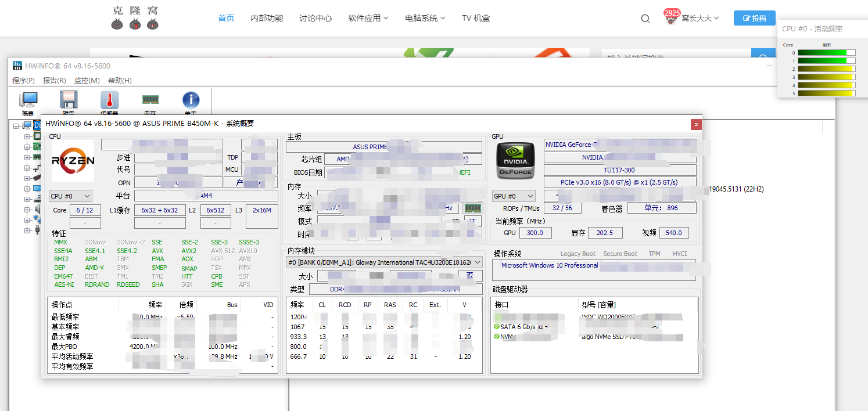Screen dimensions: 868x411
Task: Click the 933.3 memory timing row
Action: [x=383, y=337]
